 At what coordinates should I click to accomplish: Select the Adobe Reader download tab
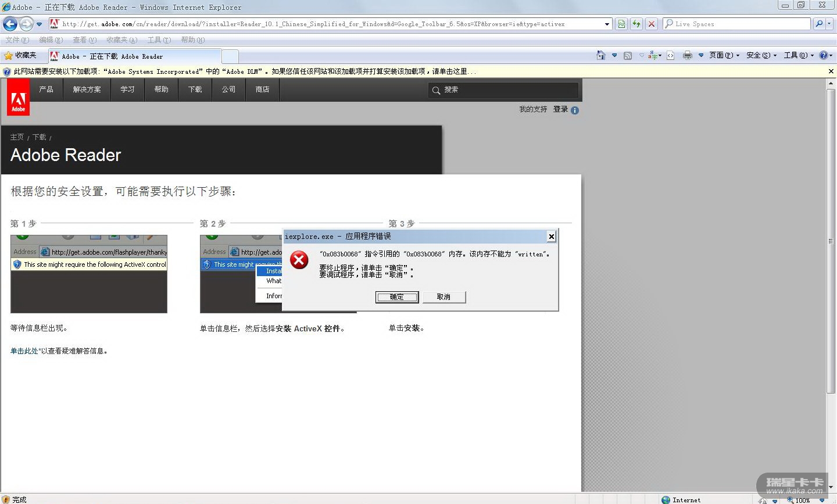134,56
